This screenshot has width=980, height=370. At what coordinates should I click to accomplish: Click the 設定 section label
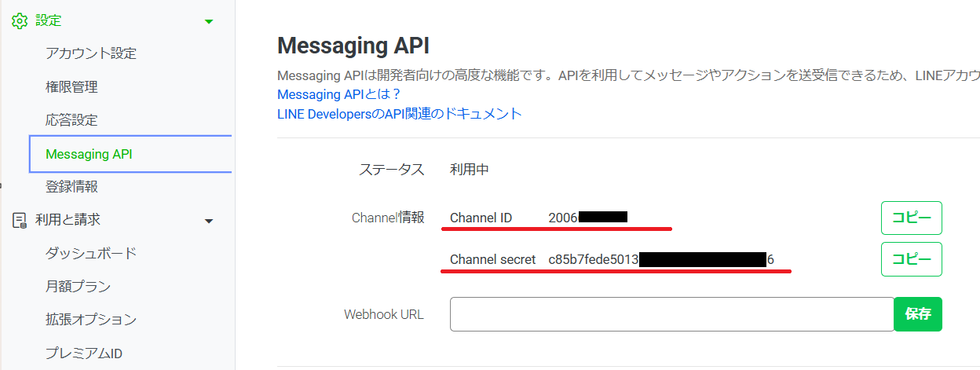coord(49,21)
